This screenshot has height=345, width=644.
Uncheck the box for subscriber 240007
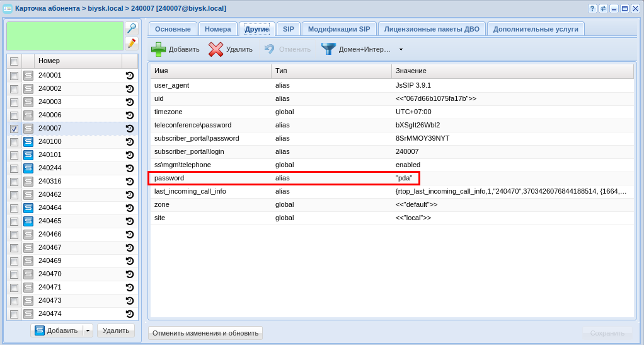14,129
